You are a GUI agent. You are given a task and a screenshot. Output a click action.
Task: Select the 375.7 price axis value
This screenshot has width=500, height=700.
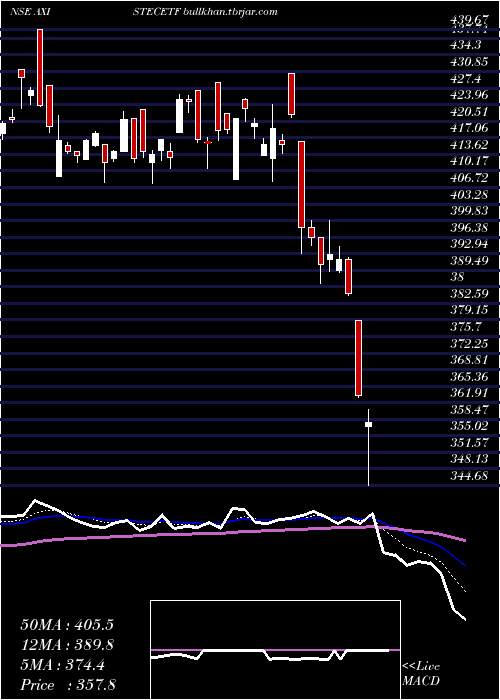[x=464, y=327]
